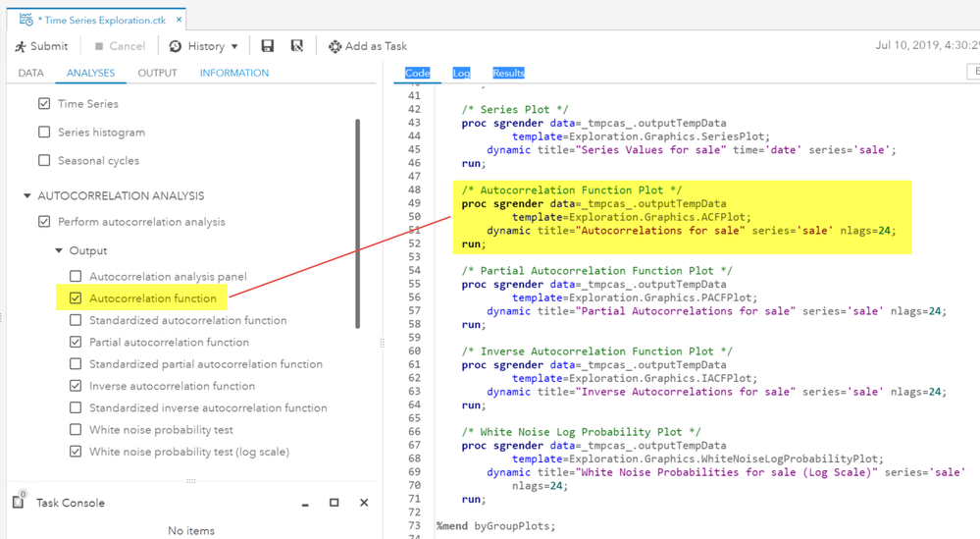The height and width of the screenshot is (539, 980).
Task: Click the Add as Task icon
Action: 335,46
